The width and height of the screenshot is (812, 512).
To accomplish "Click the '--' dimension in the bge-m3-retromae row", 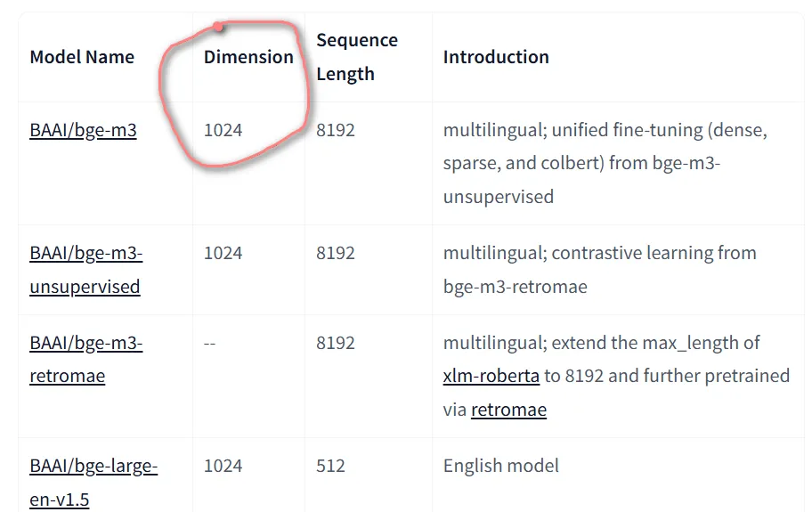I will coord(210,343).
